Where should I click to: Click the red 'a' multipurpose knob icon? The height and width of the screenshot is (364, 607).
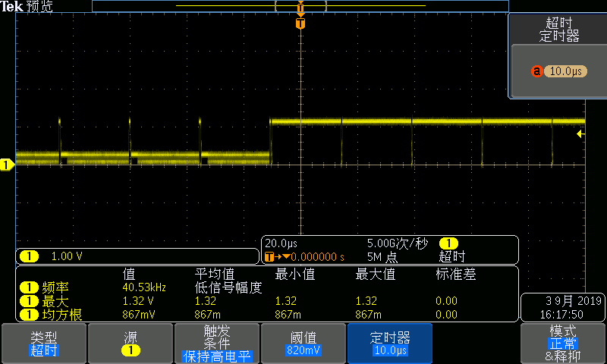pyautogui.click(x=536, y=71)
